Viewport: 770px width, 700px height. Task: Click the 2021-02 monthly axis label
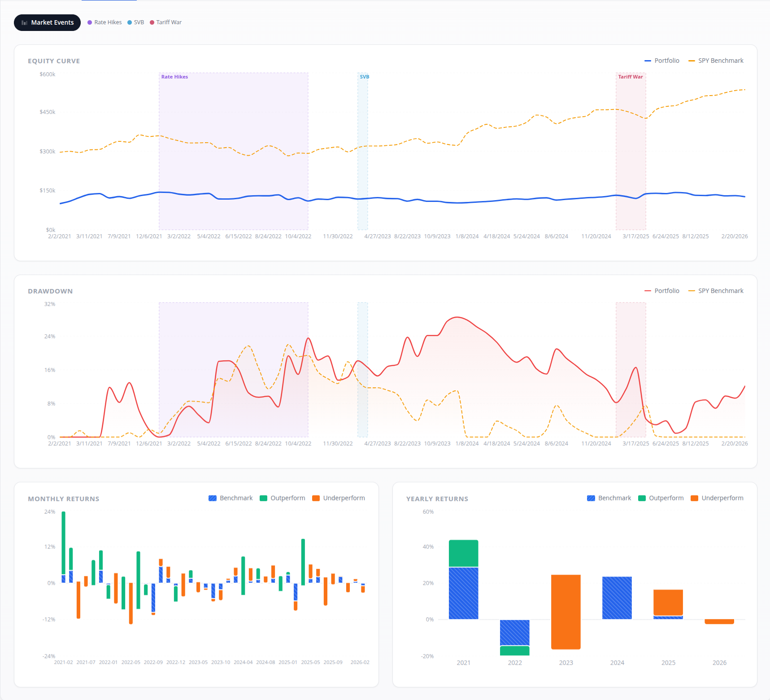click(x=63, y=662)
